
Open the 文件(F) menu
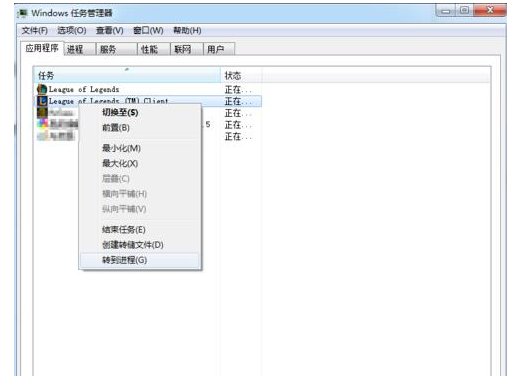35,31
